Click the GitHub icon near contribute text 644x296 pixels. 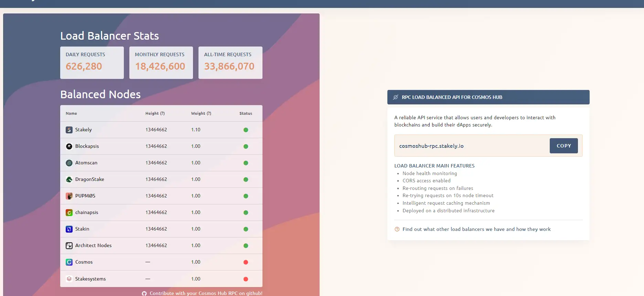(144, 293)
